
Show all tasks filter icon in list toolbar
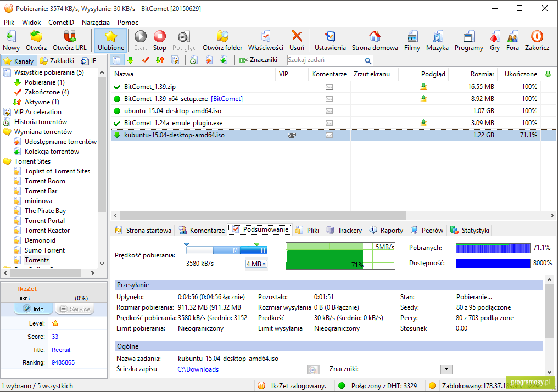click(117, 60)
